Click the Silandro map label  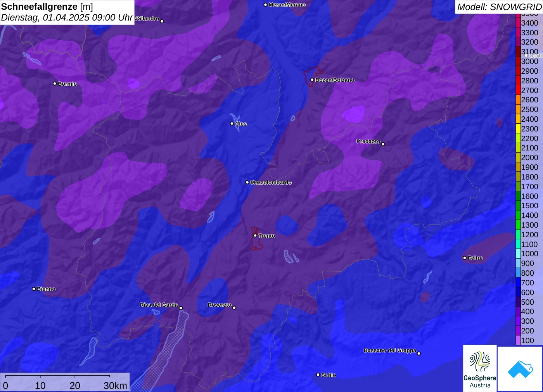(147, 18)
